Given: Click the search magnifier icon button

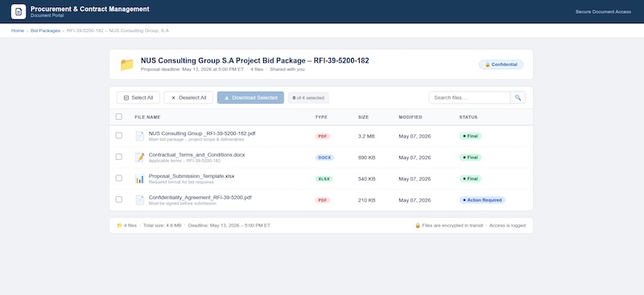Looking at the screenshot, I should pos(518,97).
